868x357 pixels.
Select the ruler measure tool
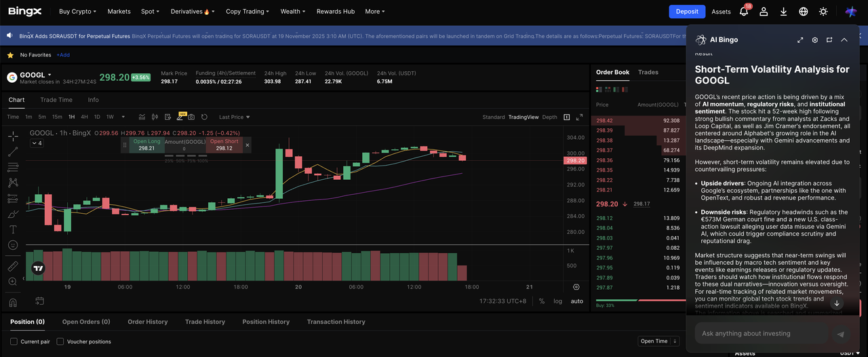(13, 266)
